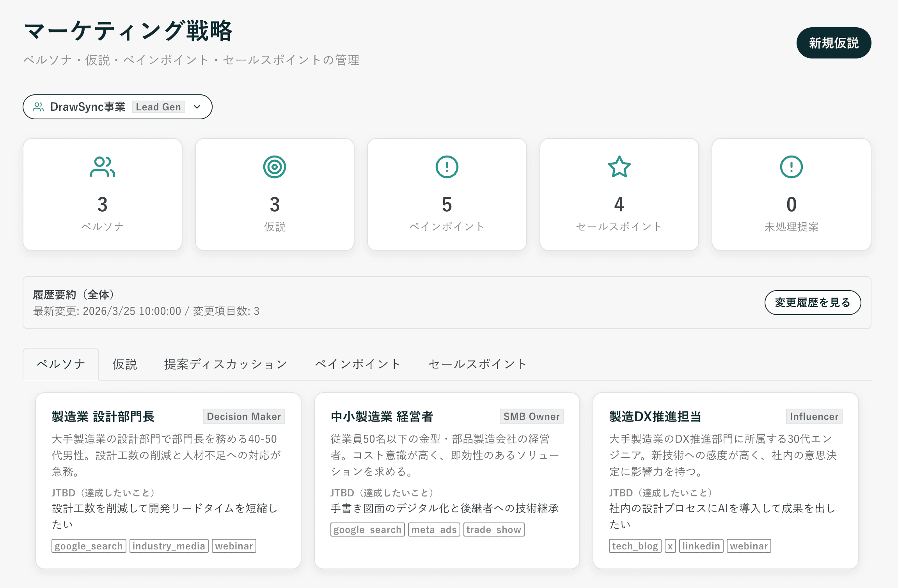Switch to the 仮説 tab

pyautogui.click(x=125, y=364)
